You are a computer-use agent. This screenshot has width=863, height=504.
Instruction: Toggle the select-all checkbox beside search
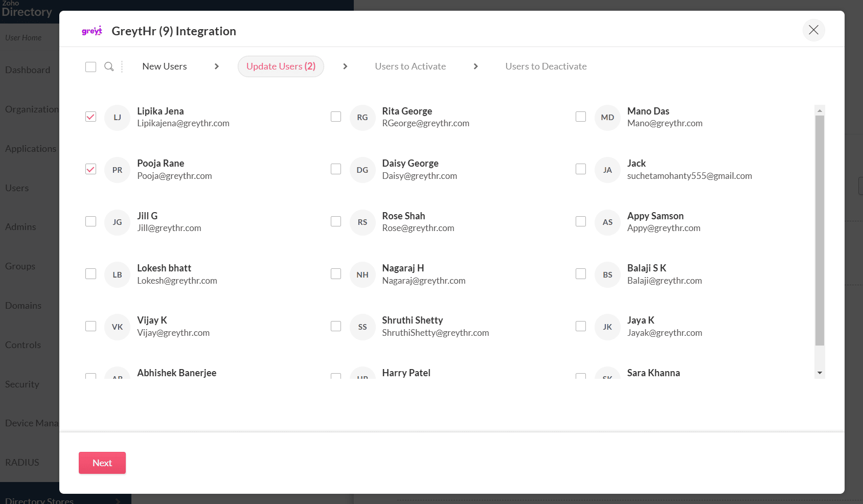(x=90, y=67)
